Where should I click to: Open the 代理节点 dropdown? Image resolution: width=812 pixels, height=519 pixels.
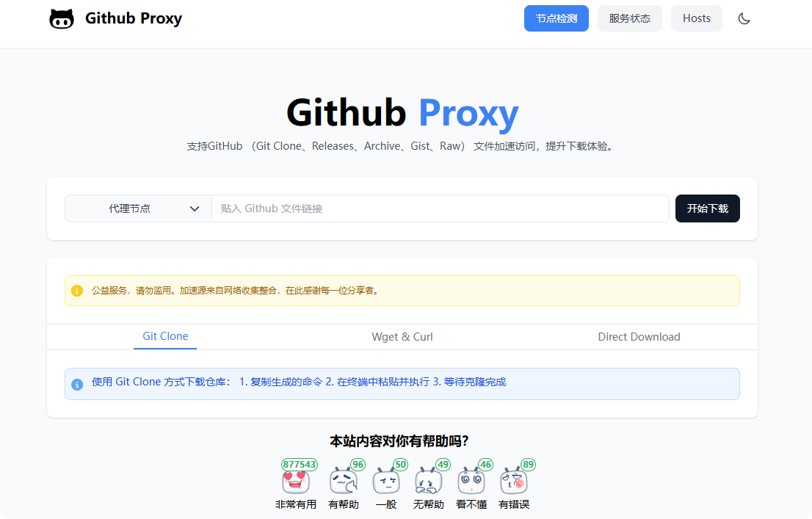coord(138,208)
